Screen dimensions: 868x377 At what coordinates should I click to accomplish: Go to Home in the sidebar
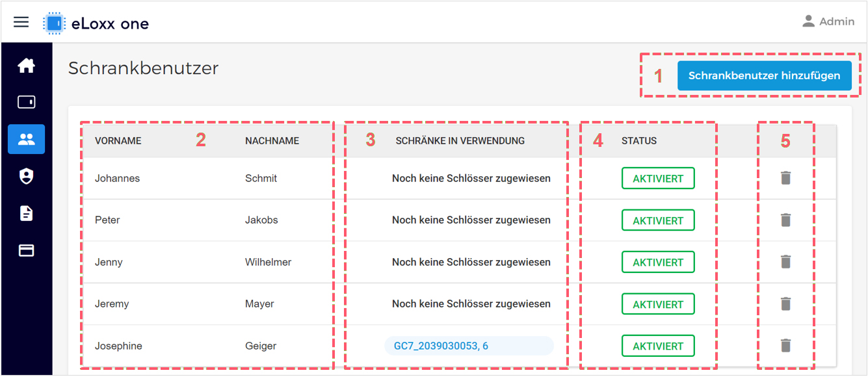[x=26, y=66]
